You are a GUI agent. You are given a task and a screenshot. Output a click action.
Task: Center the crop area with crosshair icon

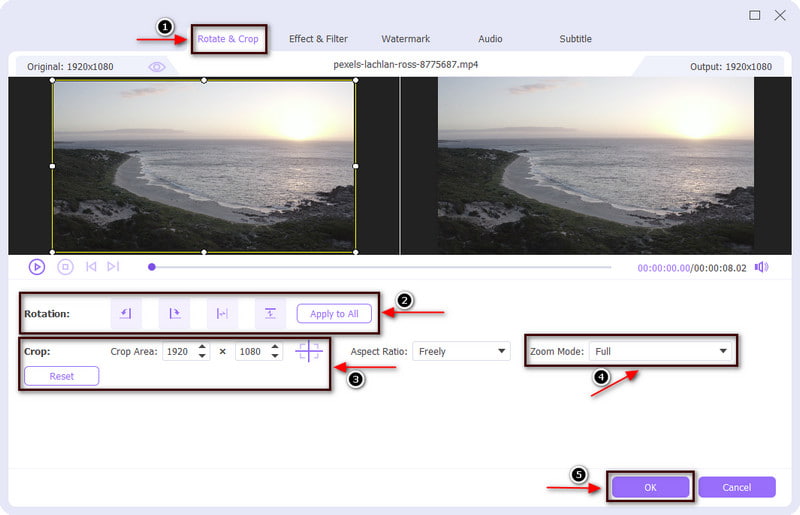pyautogui.click(x=309, y=351)
